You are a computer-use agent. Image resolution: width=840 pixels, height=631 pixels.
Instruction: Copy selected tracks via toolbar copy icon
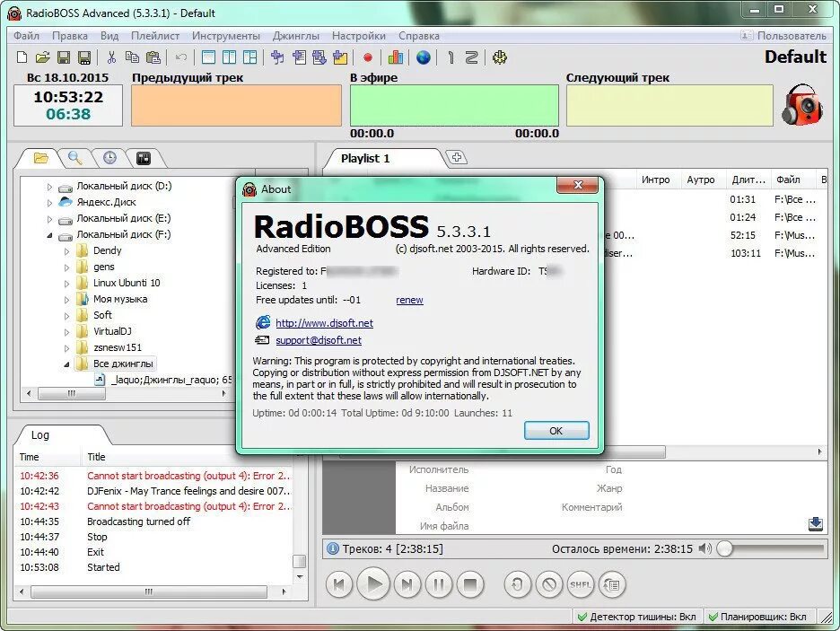pyautogui.click(x=132, y=57)
